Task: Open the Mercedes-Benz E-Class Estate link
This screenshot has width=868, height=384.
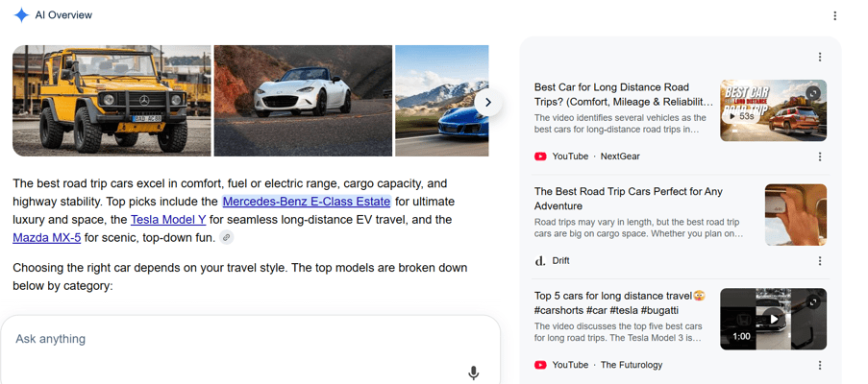Action: pos(307,201)
